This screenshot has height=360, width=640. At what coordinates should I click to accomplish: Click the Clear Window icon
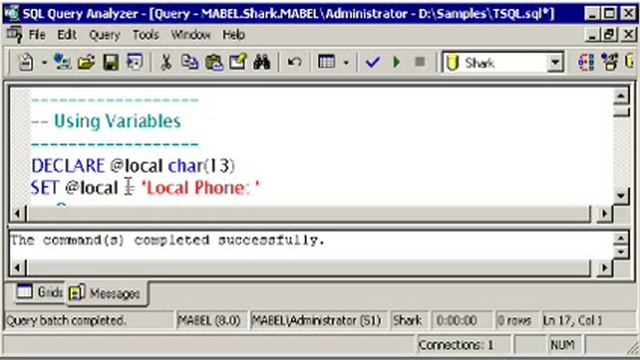pos(238,62)
